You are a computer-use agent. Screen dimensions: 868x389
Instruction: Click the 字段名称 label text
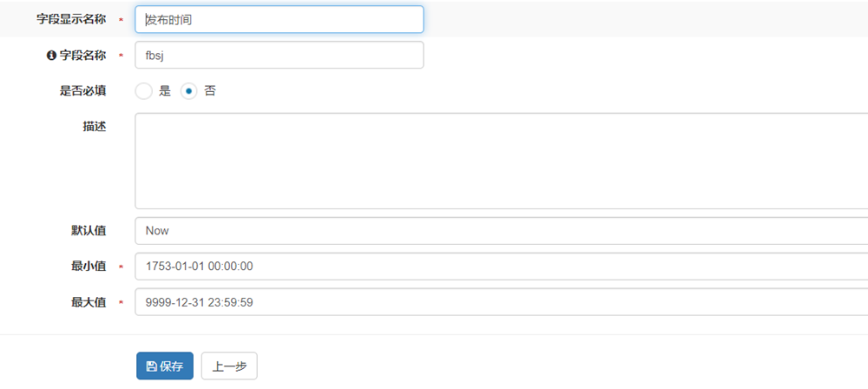pyautogui.click(x=82, y=56)
